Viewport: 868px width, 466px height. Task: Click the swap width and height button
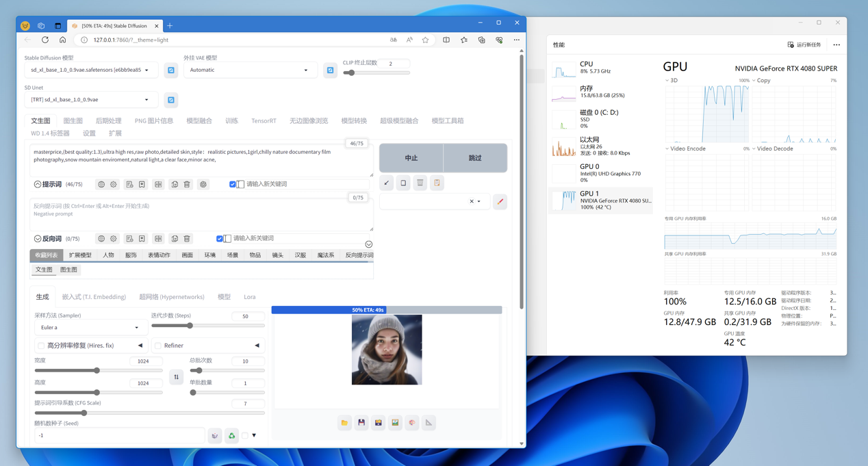[176, 377]
